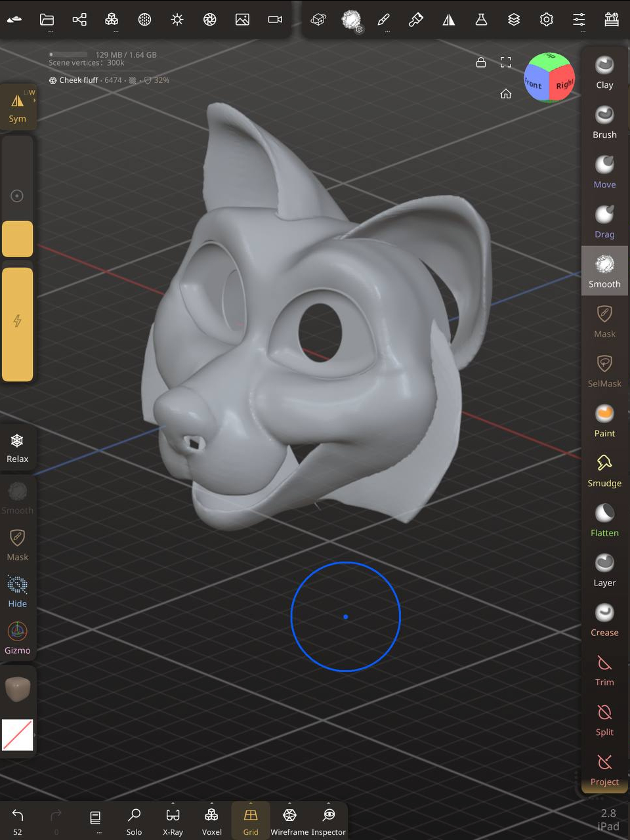Activate the Gizmo tool
630x840 pixels.
point(18,638)
